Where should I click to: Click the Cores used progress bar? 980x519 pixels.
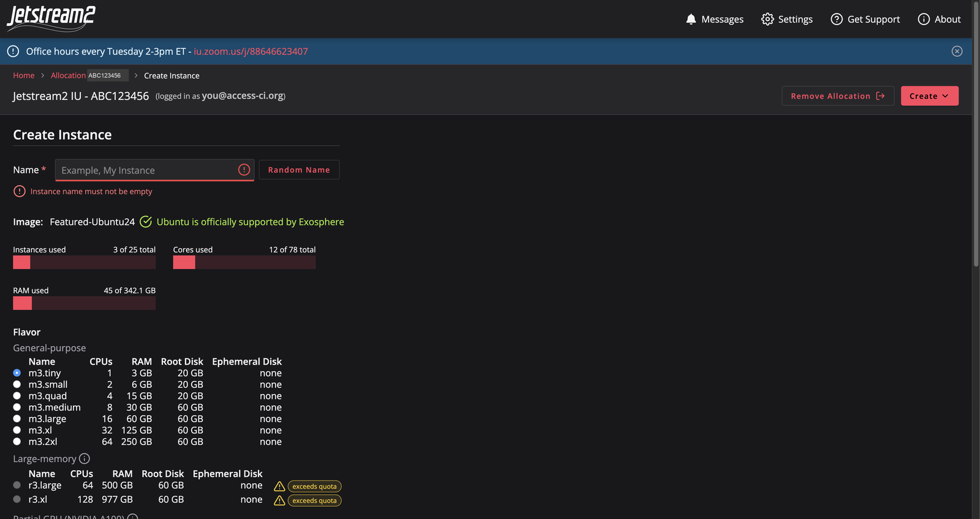(244, 262)
